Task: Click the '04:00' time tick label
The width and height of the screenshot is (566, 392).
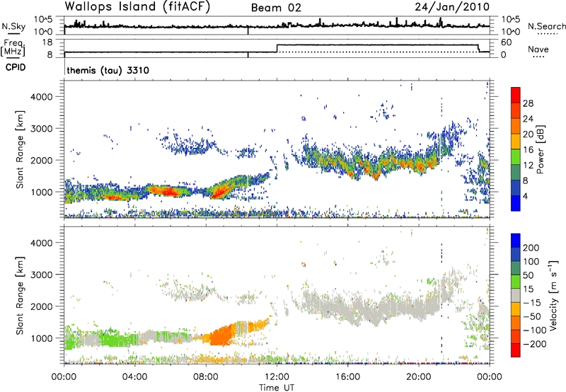Action: pyautogui.click(x=134, y=377)
